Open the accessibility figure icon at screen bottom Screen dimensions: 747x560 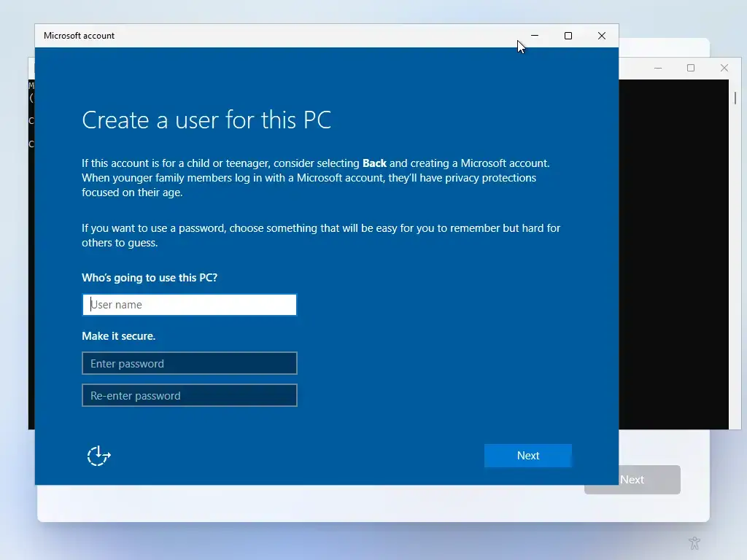click(694, 543)
